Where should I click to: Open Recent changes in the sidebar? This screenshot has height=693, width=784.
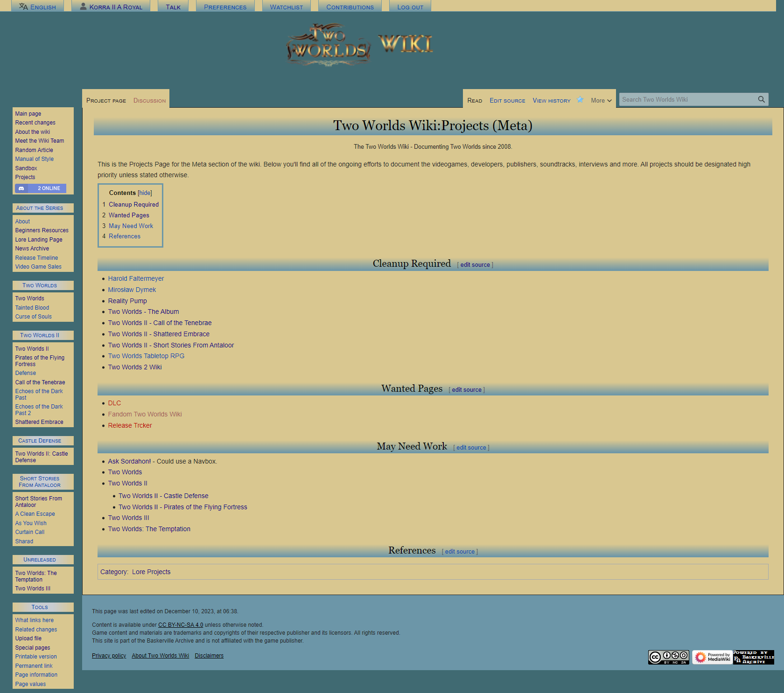click(x=35, y=123)
